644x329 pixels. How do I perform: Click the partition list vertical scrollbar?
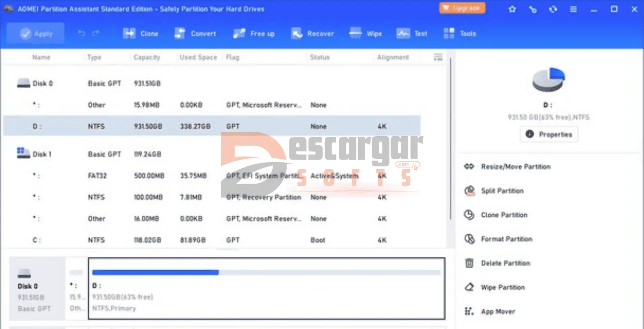pyautogui.click(x=450, y=138)
